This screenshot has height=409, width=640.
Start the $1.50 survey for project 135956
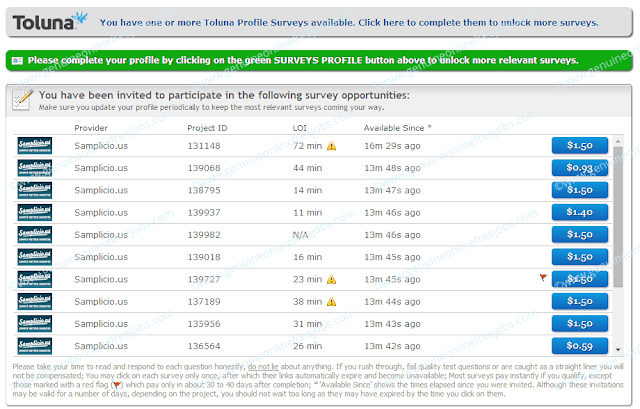point(580,323)
